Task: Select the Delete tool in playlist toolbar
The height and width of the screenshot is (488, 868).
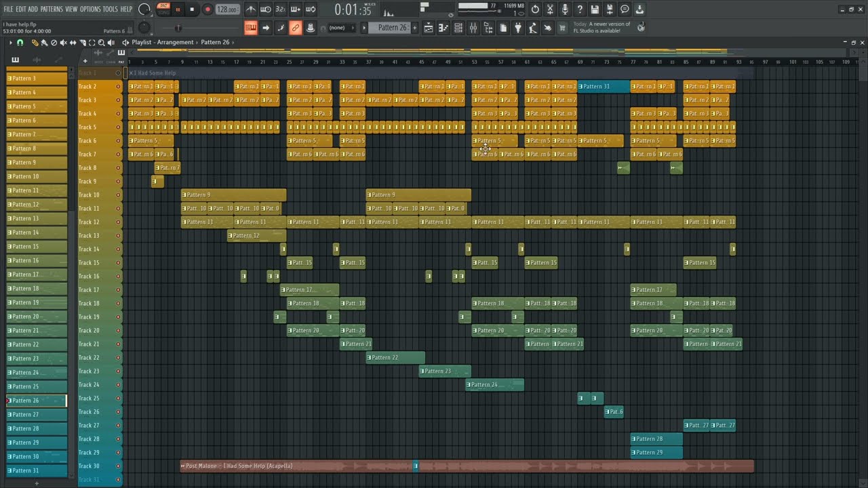Action: (x=54, y=42)
